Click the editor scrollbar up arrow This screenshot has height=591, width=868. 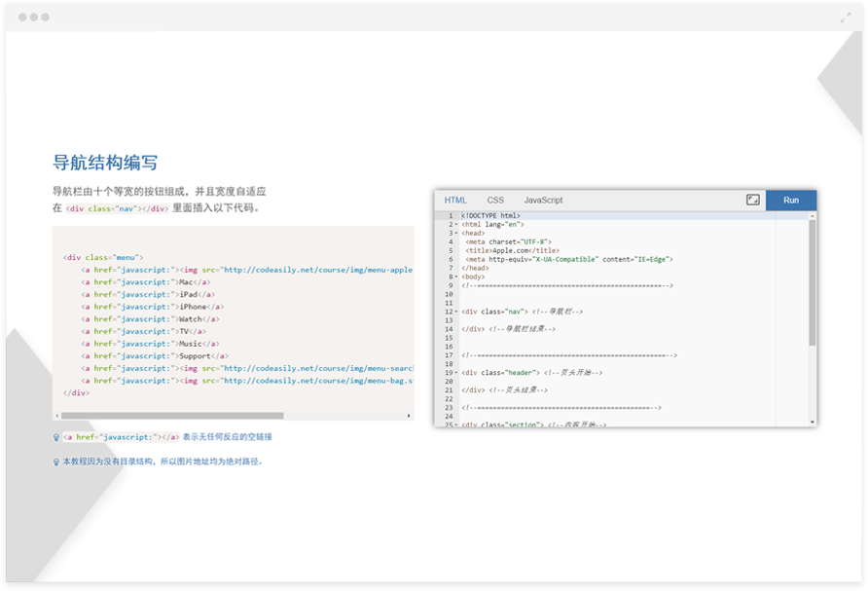coord(813,215)
